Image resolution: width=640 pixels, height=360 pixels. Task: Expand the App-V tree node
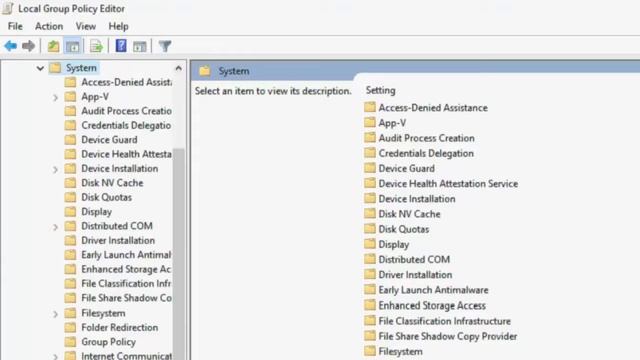(55, 98)
